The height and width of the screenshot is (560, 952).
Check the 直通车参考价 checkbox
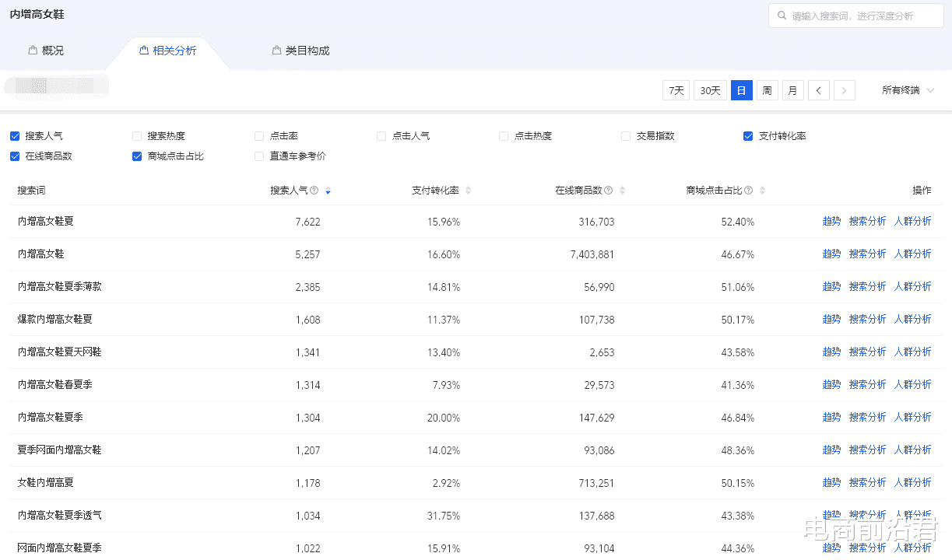259,156
